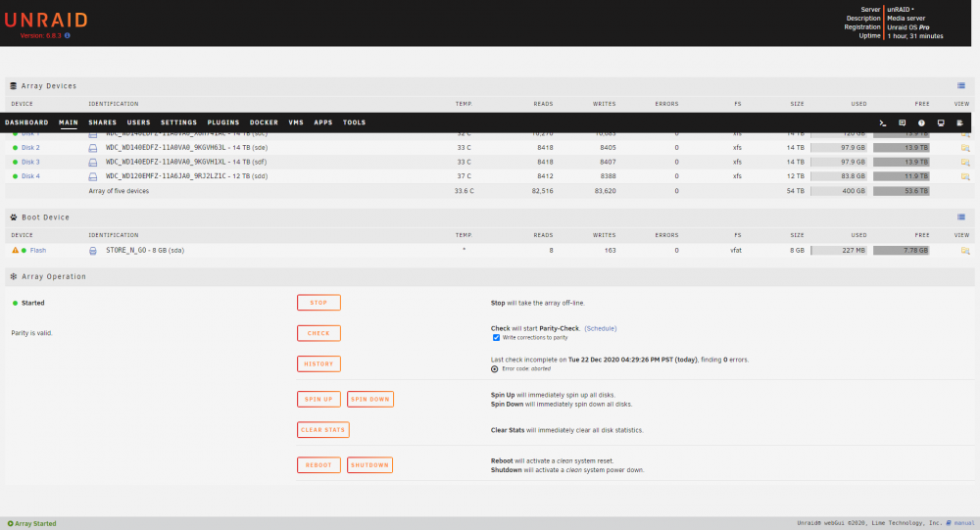Open the Plugins tab
This screenshot has height=530, width=980.
[x=223, y=122]
